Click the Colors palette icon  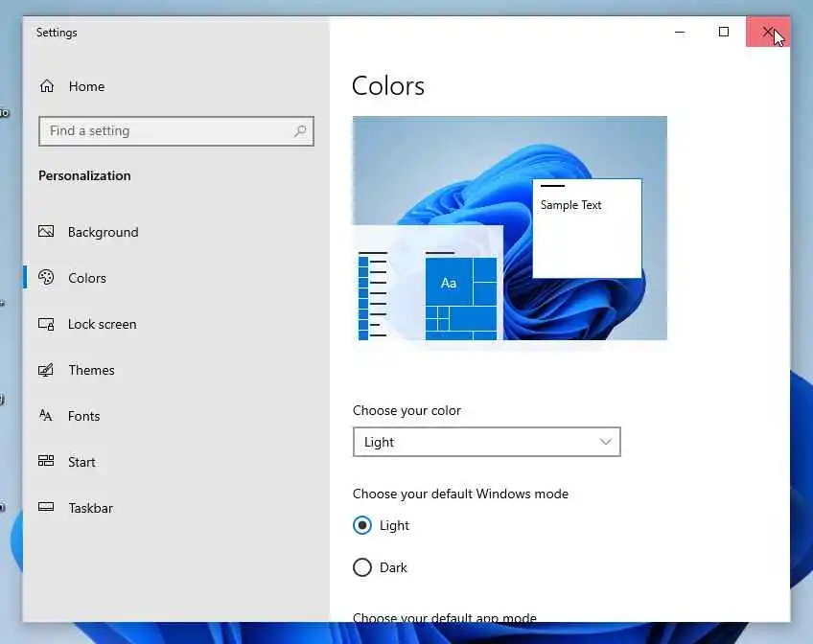coord(46,278)
